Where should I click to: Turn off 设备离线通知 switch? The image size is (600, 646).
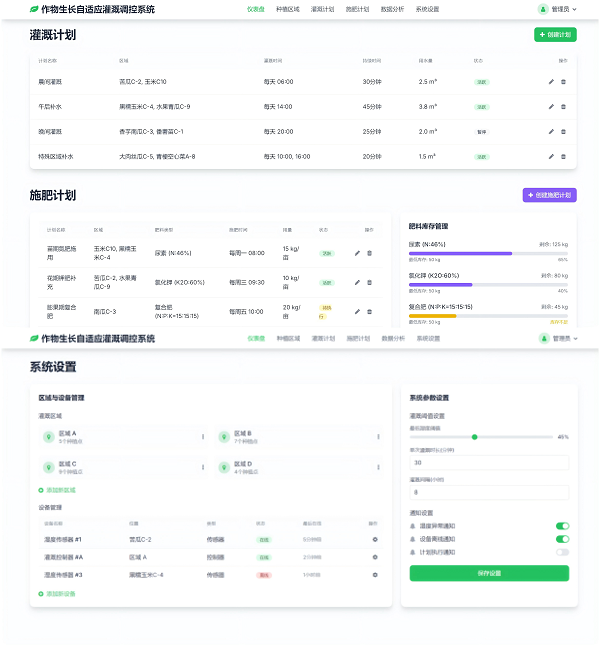coord(562,539)
